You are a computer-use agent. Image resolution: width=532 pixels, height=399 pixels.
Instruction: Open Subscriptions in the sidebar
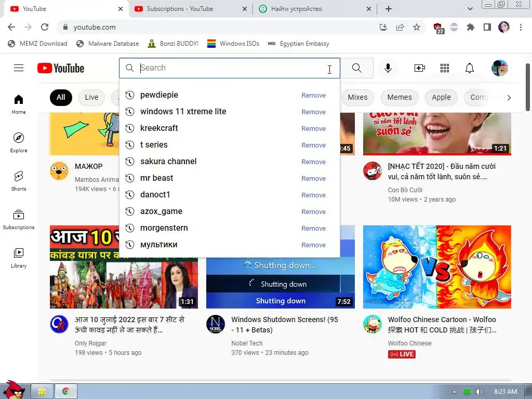coord(19,220)
